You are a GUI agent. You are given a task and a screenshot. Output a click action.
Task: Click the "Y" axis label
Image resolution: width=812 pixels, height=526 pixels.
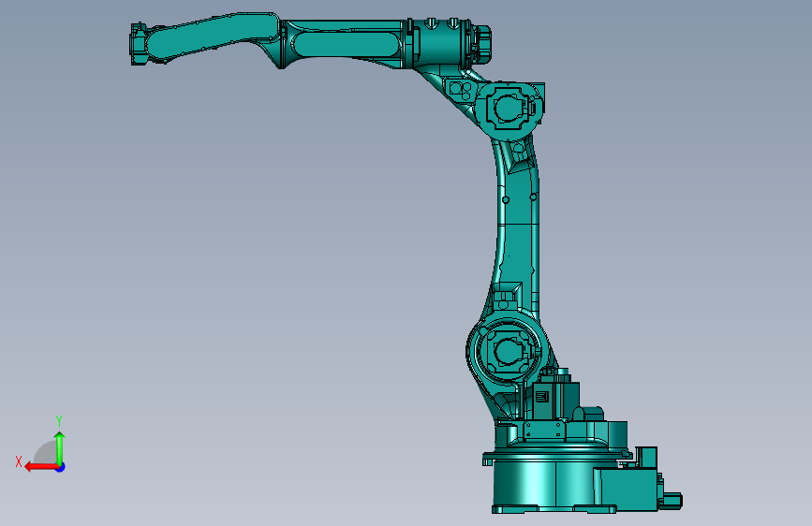point(59,421)
